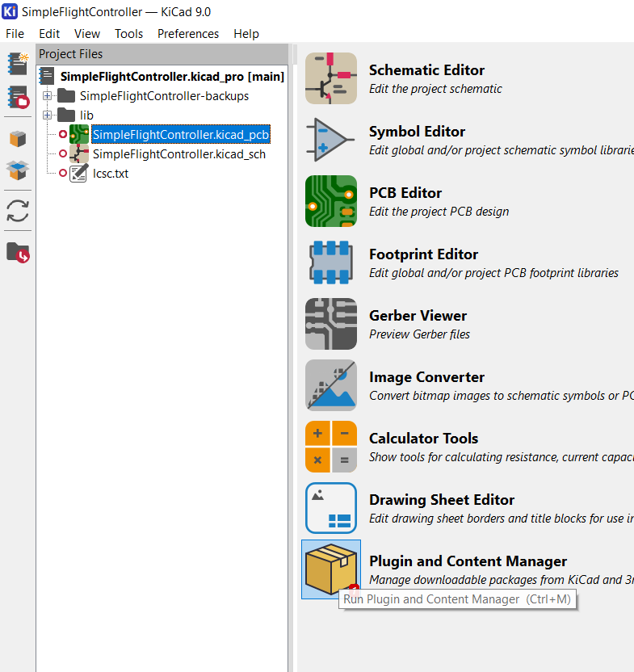Select the lib folder name
The image size is (634, 672).
(86, 115)
